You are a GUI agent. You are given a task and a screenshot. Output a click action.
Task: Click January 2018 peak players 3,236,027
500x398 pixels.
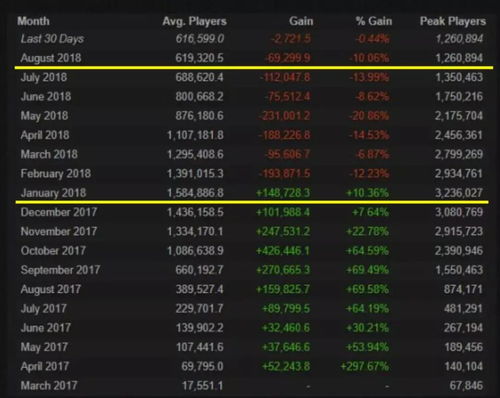tap(459, 193)
